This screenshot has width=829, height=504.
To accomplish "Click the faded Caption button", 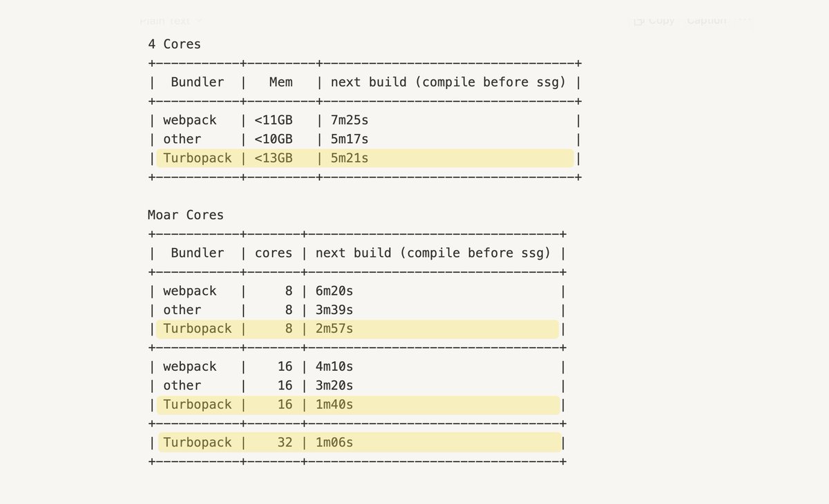I will pyautogui.click(x=707, y=21).
